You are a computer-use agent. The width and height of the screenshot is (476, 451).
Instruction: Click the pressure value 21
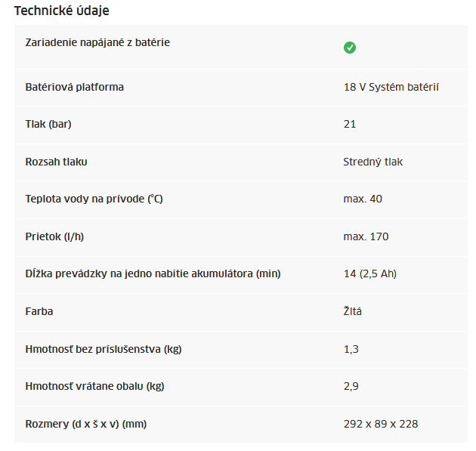point(349,124)
